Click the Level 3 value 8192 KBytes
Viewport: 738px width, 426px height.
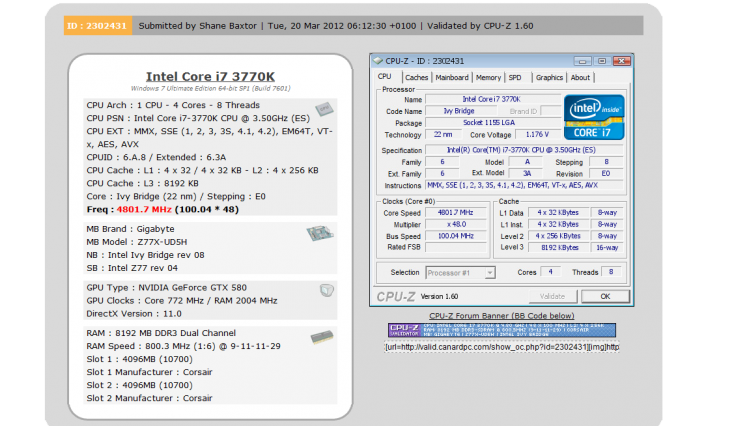tap(558, 248)
